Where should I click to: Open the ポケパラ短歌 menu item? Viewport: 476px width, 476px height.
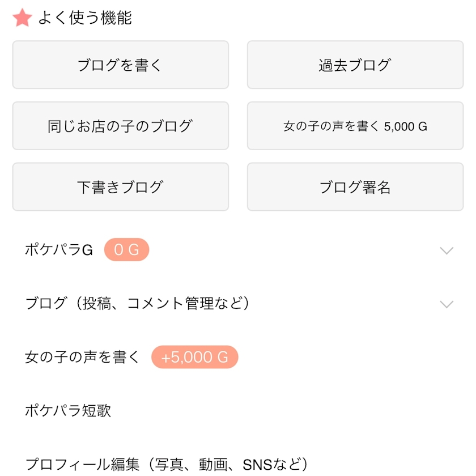[x=68, y=411]
